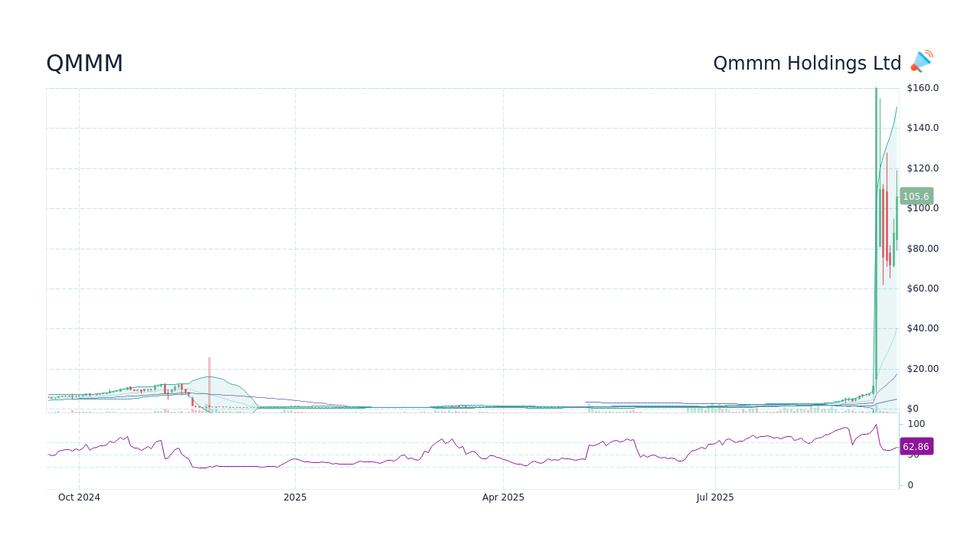
Task: Open the Jul 2025 axis label
Action: [715, 497]
